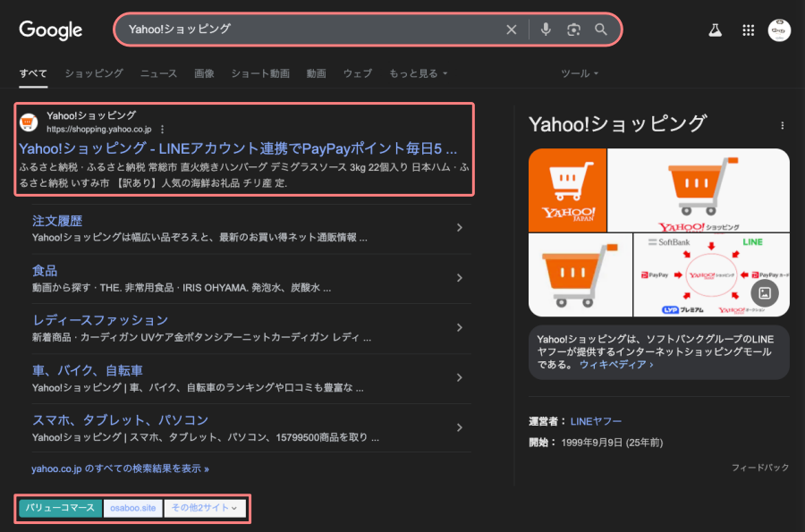Expand the もっと見る dropdown
The height and width of the screenshot is (532, 805).
(418, 73)
